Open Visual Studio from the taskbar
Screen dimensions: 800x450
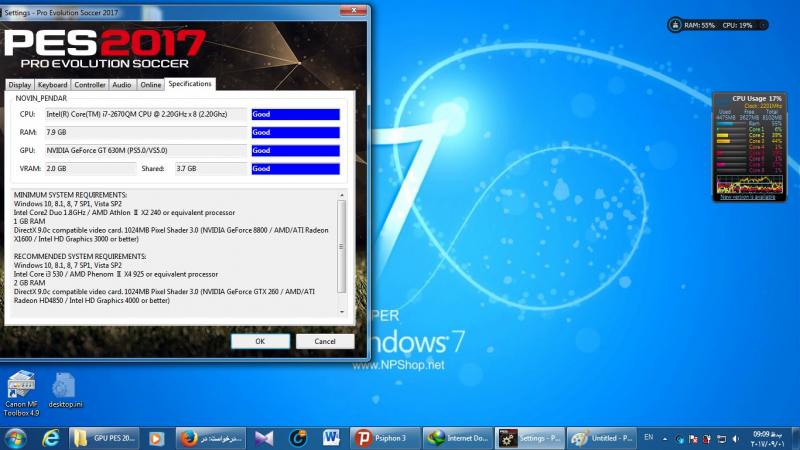pyautogui.click(x=264, y=438)
